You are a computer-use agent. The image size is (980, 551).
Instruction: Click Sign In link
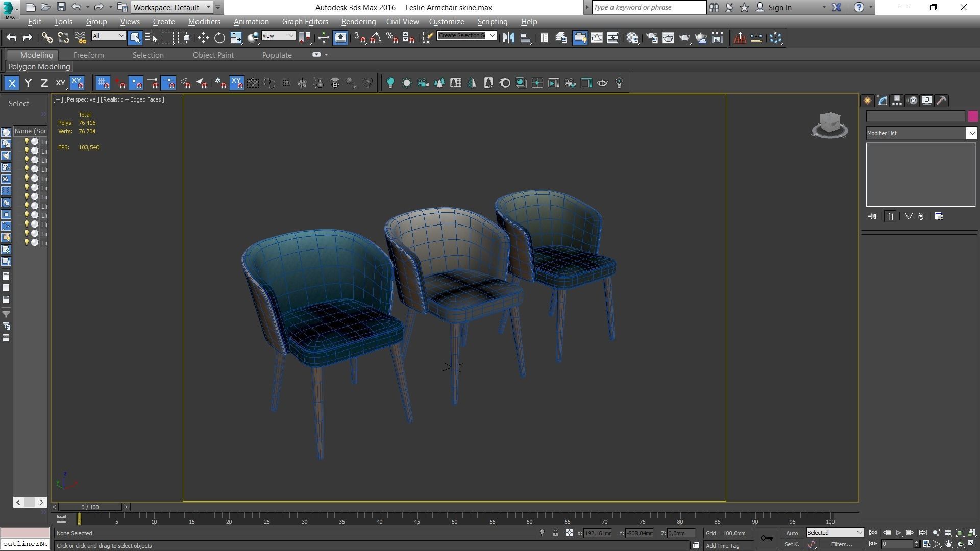[780, 8]
